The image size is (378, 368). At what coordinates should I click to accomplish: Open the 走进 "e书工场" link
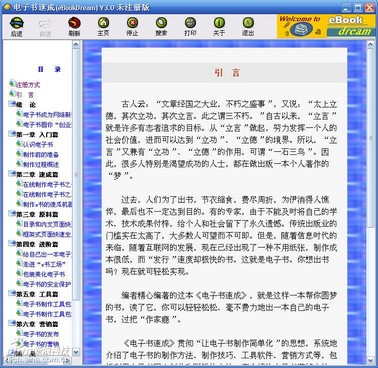[x=44, y=264]
